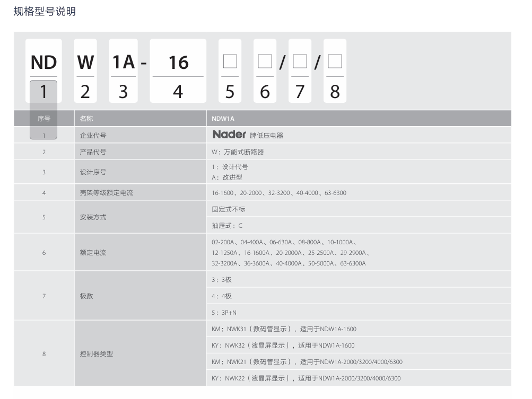Click the large number 4 under 16
Screen dimensions: 532x399
click(x=178, y=92)
